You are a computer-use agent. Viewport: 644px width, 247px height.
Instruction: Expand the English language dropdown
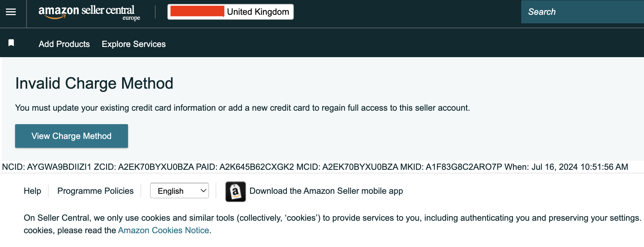pyautogui.click(x=180, y=191)
